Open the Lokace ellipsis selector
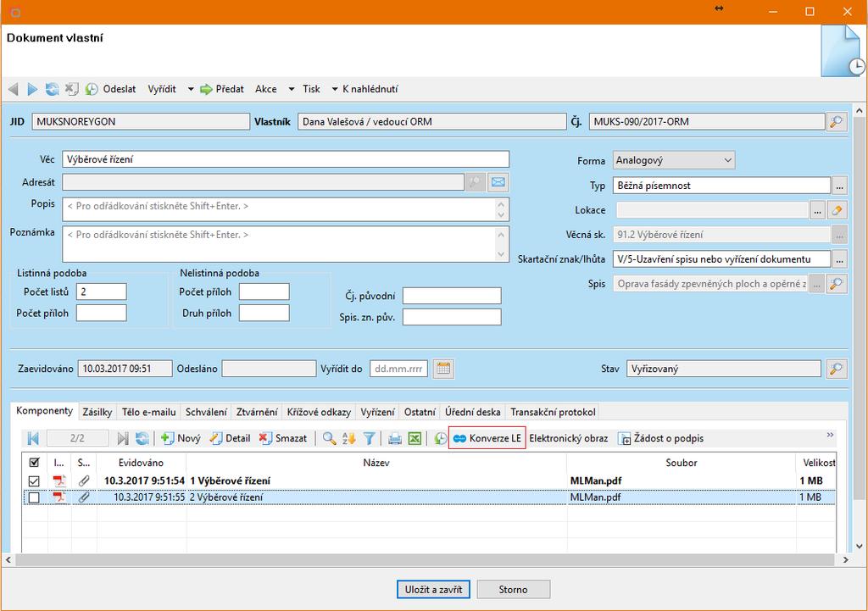 pyautogui.click(x=817, y=210)
